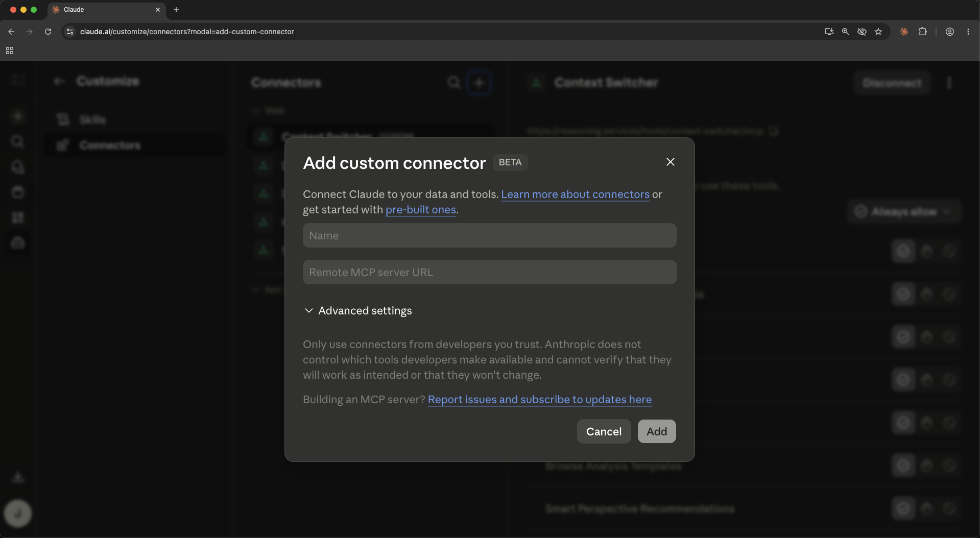Click the Disconnect button
This screenshot has height=538, width=980.
[892, 83]
